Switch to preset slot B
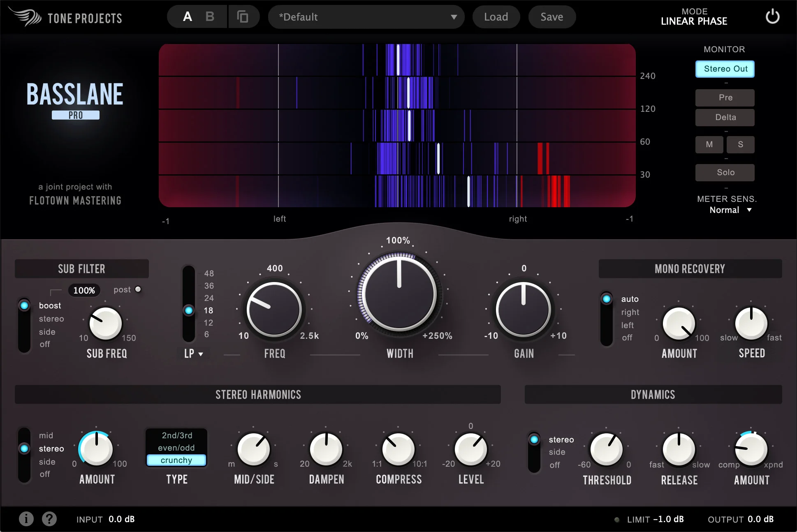The width and height of the screenshot is (797, 532). click(210, 17)
